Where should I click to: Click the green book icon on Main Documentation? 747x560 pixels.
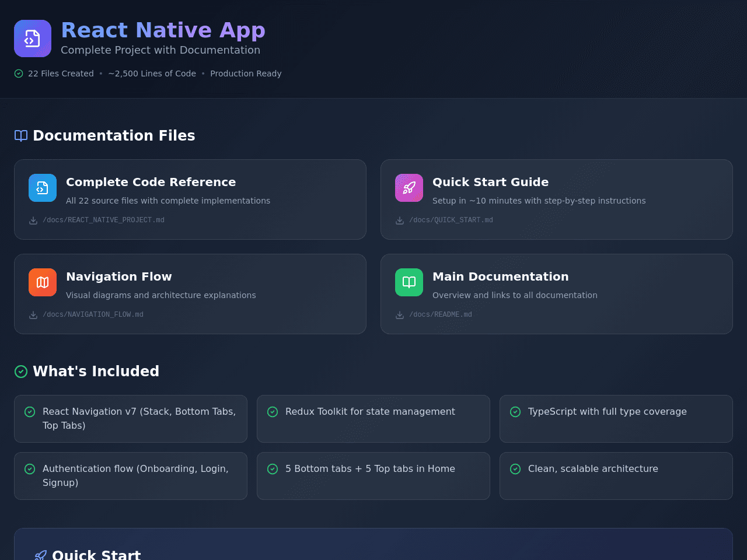(x=409, y=282)
